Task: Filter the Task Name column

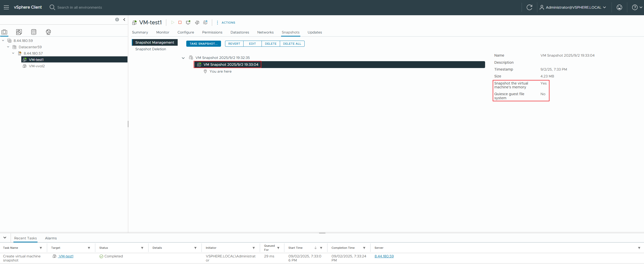Action: pos(41,248)
